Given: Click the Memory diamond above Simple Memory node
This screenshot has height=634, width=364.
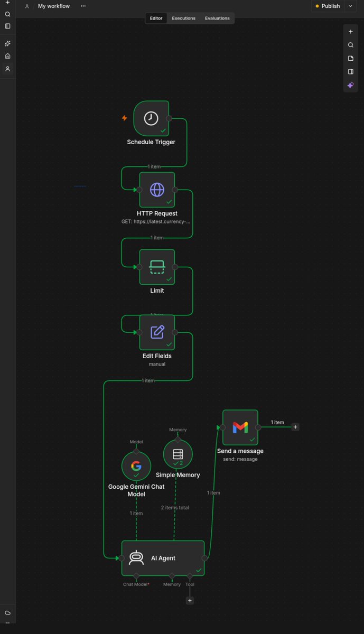Looking at the screenshot, I should point(178,439).
